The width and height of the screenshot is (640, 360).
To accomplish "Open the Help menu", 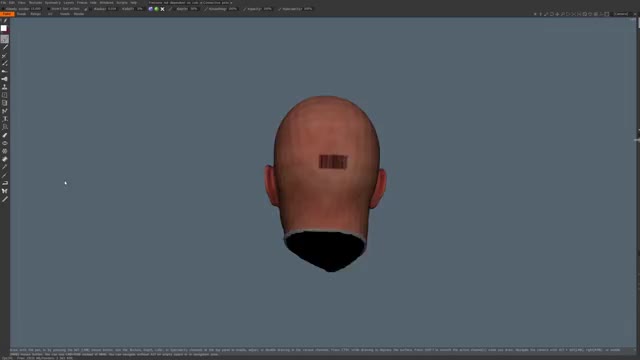I will pyautogui.click(x=133, y=2).
